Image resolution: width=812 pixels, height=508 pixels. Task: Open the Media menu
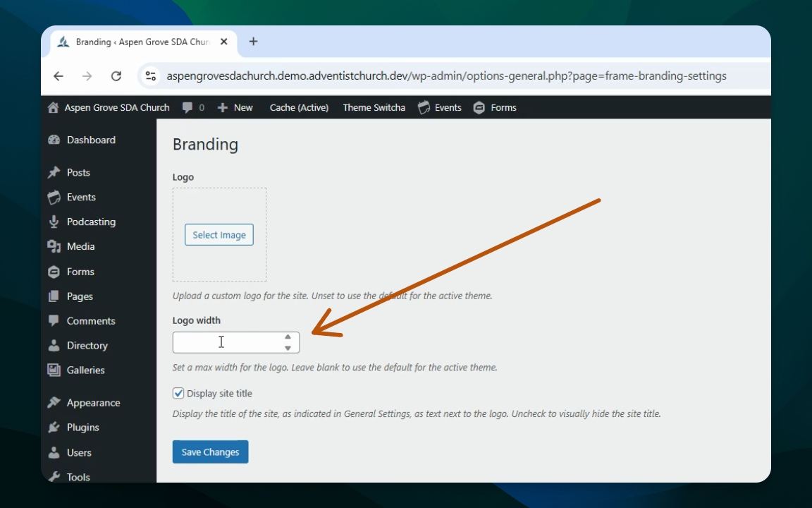point(81,246)
